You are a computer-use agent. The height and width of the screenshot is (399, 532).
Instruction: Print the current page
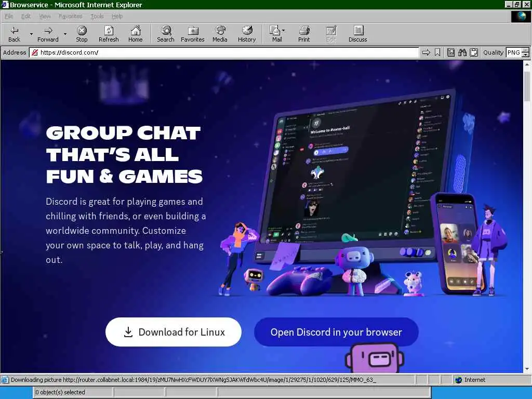pos(304,34)
